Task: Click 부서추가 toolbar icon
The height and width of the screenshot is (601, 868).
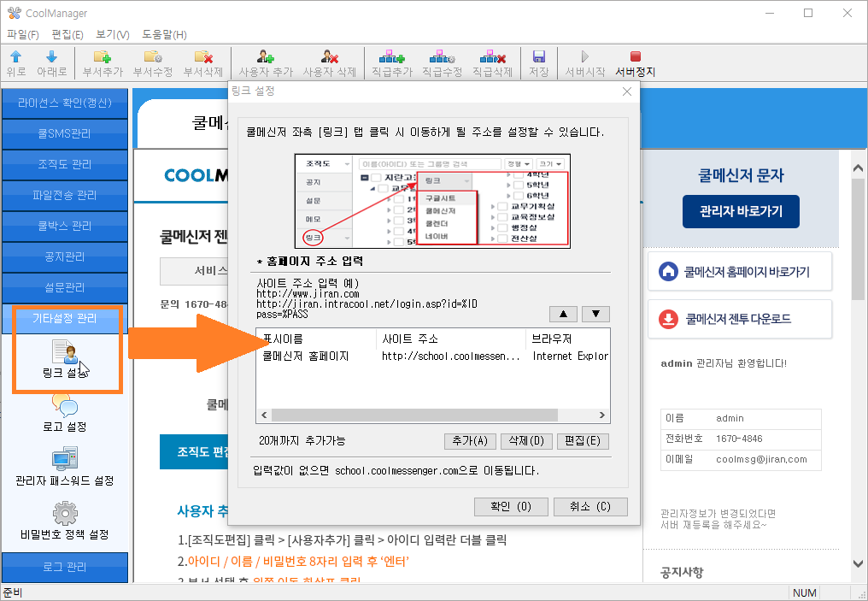Action: (x=103, y=56)
